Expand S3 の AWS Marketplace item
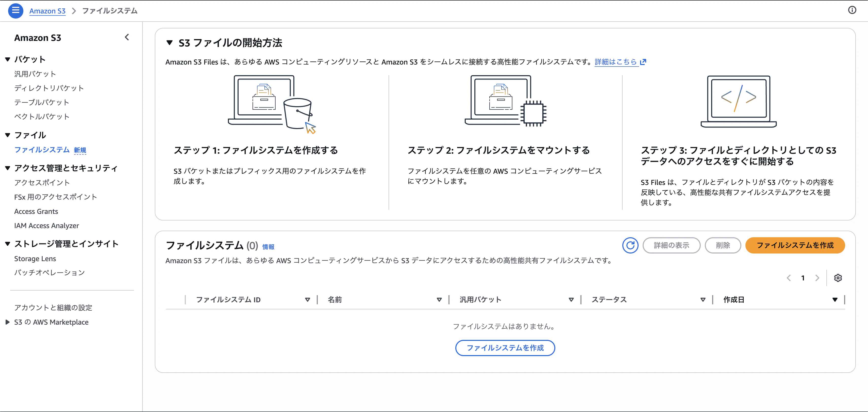The width and height of the screenshot is (868, 412). pos(8,322)
